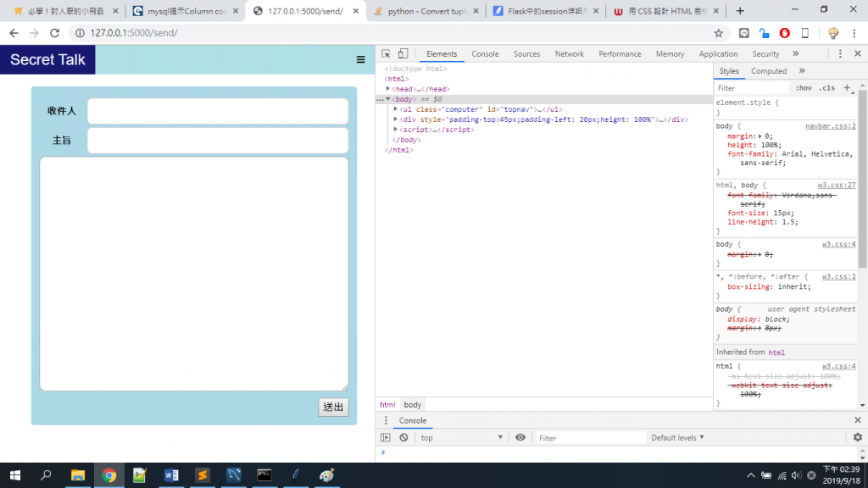Click the Secret Talk logo link
The width and height of the screenshot is (868, 488).
coord(47,60)
